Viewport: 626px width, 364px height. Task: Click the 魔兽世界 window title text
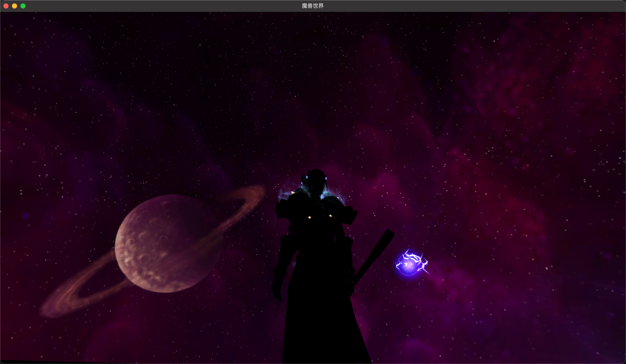click(313, 6)
